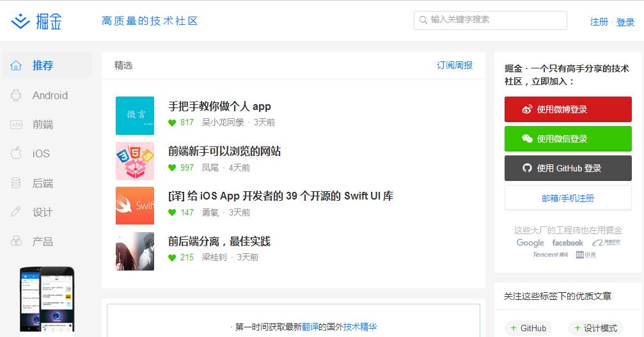Open article 前端新手可以浏览的网站

[x=224, y=152]
